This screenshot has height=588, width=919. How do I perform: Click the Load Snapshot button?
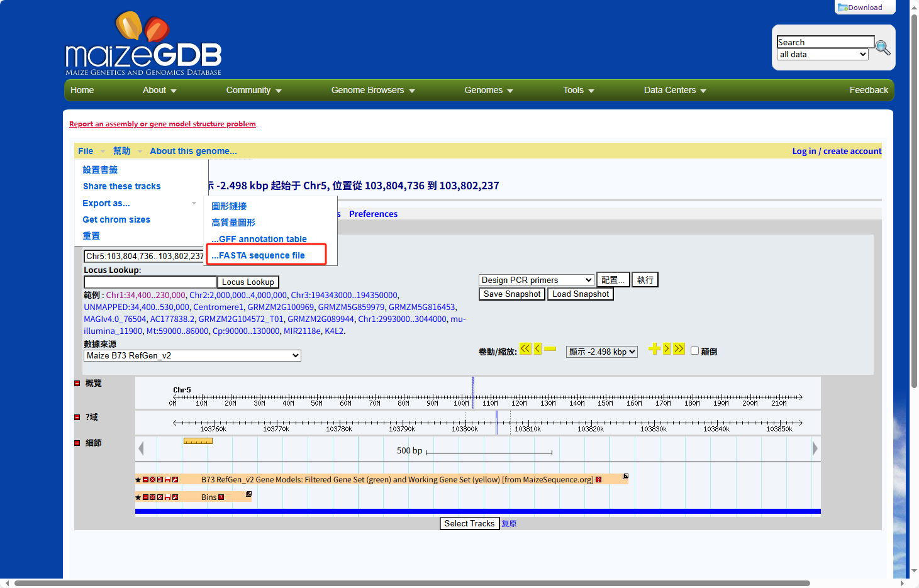click(581, 294)
